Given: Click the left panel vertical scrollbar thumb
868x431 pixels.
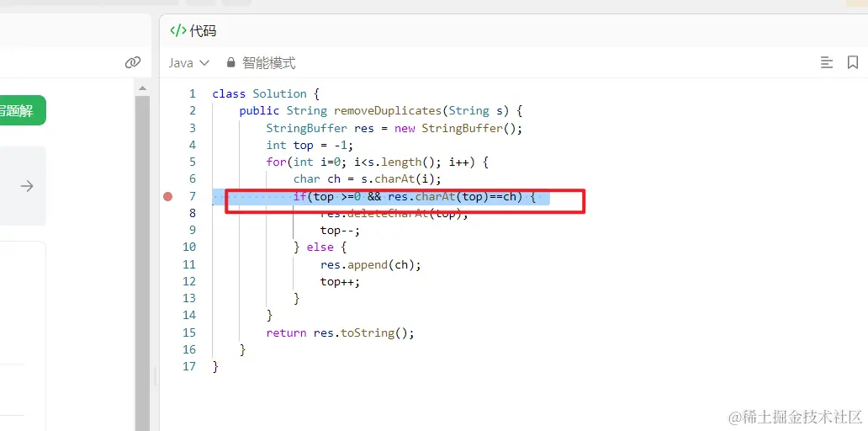Looking at the screenshot, I should pyautogui.click(x=142, y=263).
